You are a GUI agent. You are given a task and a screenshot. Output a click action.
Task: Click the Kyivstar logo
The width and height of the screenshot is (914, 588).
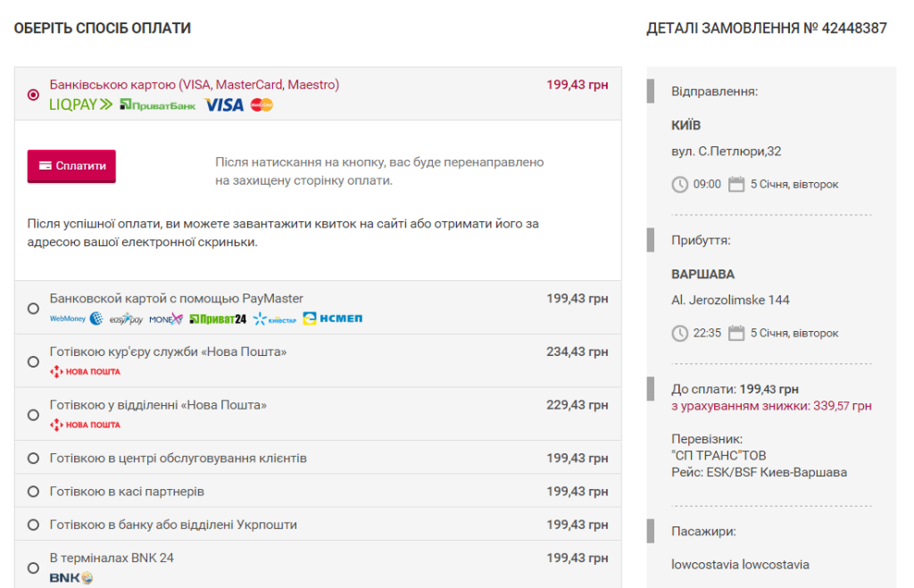coord(275,319)
